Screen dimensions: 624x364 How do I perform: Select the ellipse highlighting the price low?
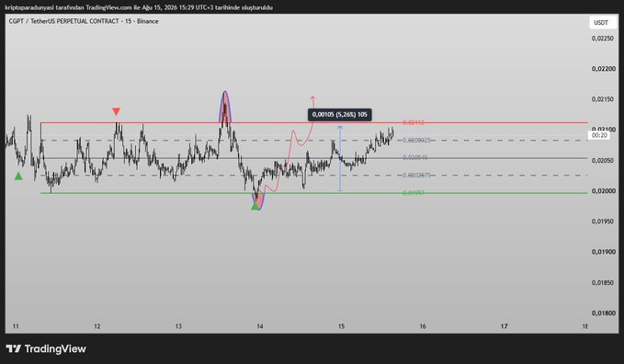258,201
